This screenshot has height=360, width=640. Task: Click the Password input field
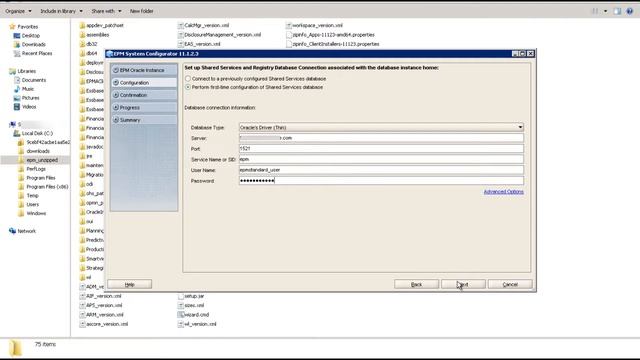(x=381, y=180)
